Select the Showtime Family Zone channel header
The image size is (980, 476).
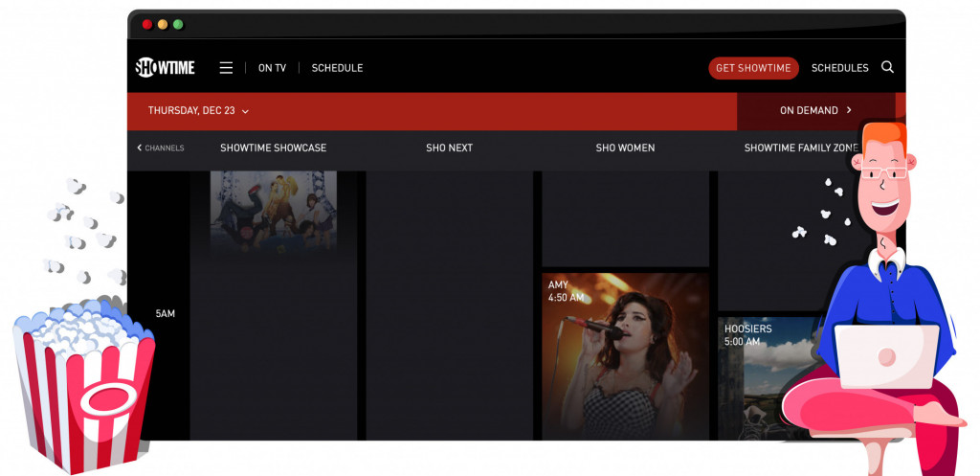coord(800,148)
